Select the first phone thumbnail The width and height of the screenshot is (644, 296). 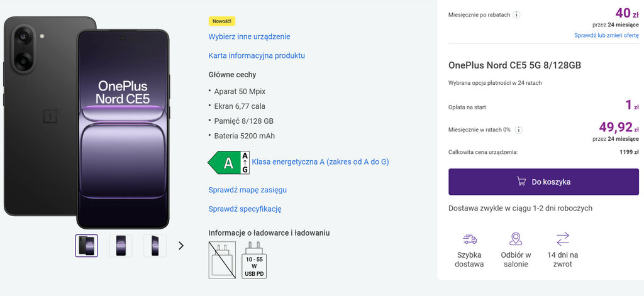(x=87, y=246)
